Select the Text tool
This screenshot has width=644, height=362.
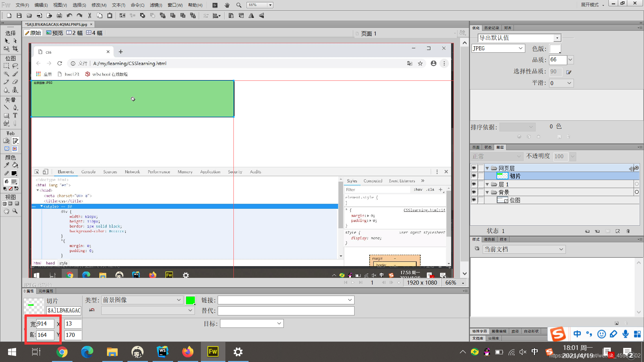(15, 115)
